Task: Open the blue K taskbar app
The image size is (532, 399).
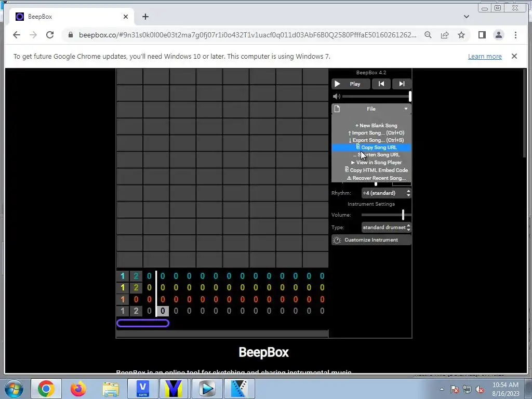Action: tap(239, 389)
